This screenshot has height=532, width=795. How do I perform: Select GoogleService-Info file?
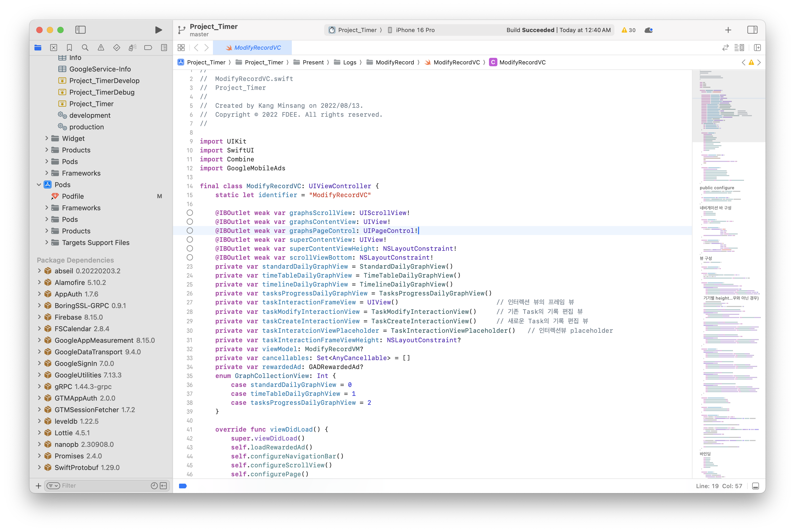click(x=100, y=69)
